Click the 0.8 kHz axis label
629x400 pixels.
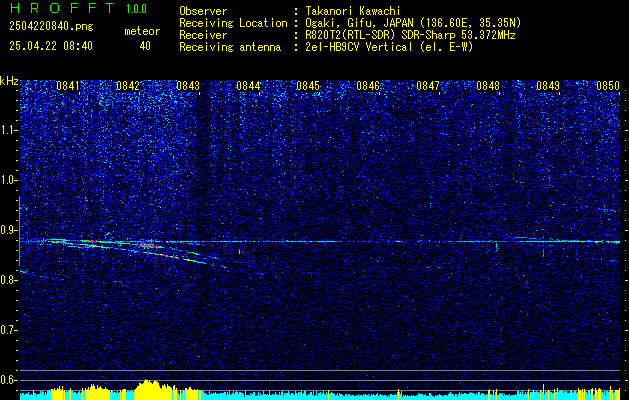click(x=8, y=280)
